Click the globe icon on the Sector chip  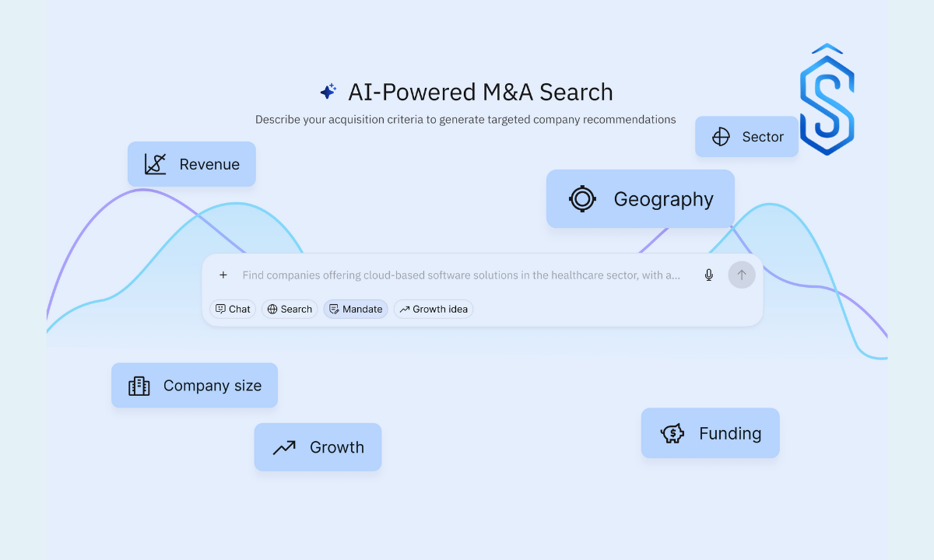[720, 136]
